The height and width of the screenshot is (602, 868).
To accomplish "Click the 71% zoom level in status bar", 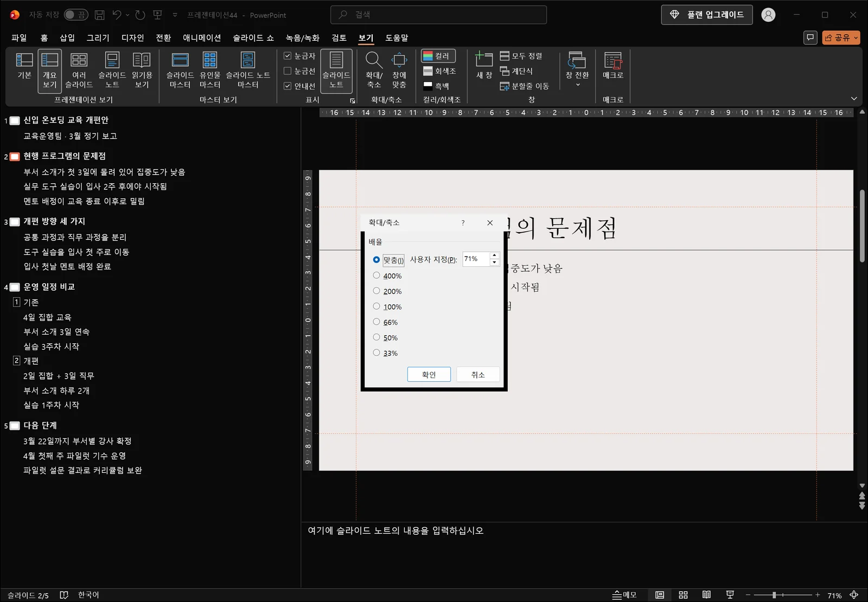I will click(x=834, y=595).
